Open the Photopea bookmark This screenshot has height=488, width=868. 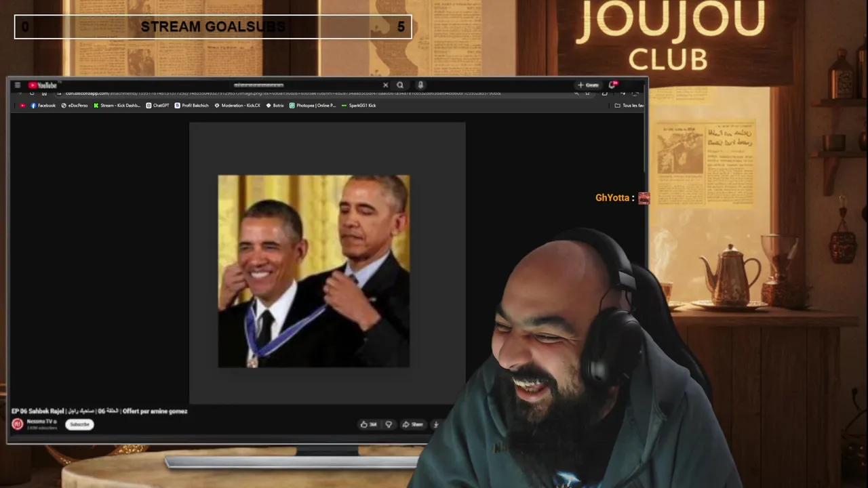coord(313,106)
